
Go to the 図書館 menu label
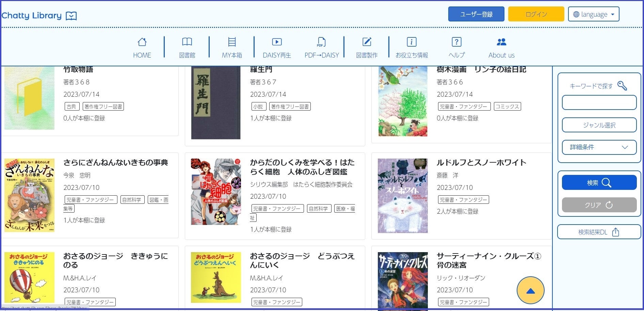(x=187, y=55)
